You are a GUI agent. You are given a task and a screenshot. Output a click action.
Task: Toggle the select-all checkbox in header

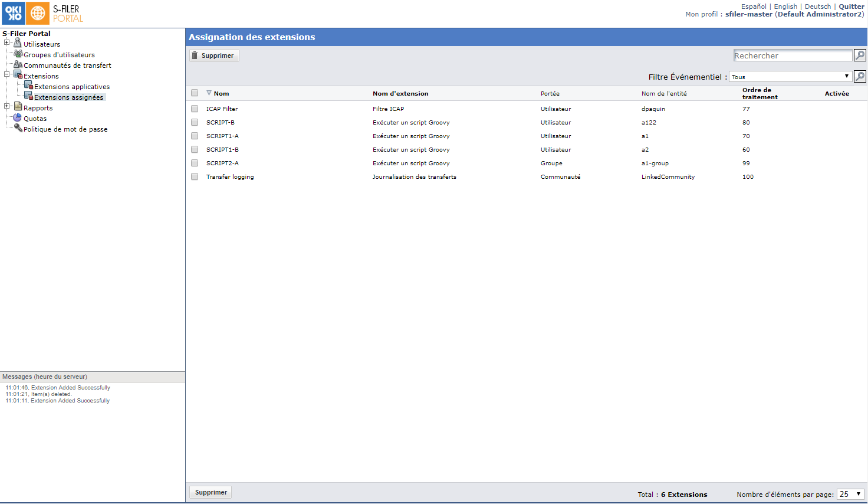click(195, 93)
